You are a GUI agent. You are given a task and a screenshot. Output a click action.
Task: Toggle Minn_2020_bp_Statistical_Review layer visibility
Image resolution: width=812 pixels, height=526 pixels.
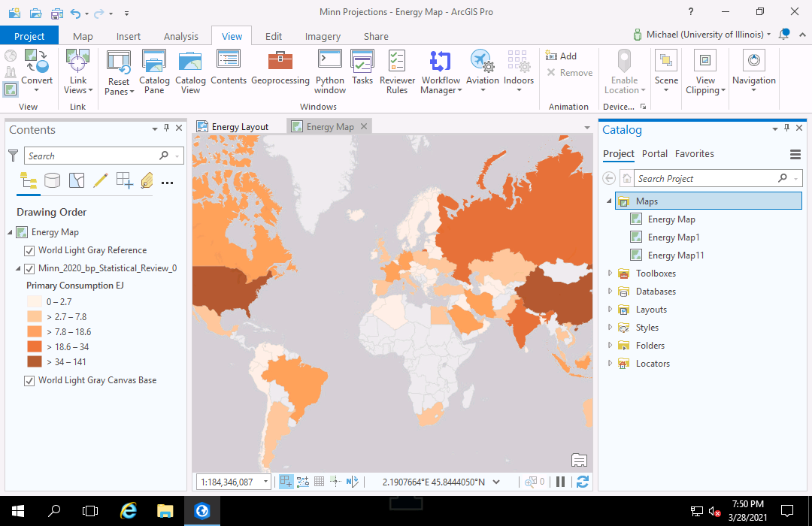(29, 269)
